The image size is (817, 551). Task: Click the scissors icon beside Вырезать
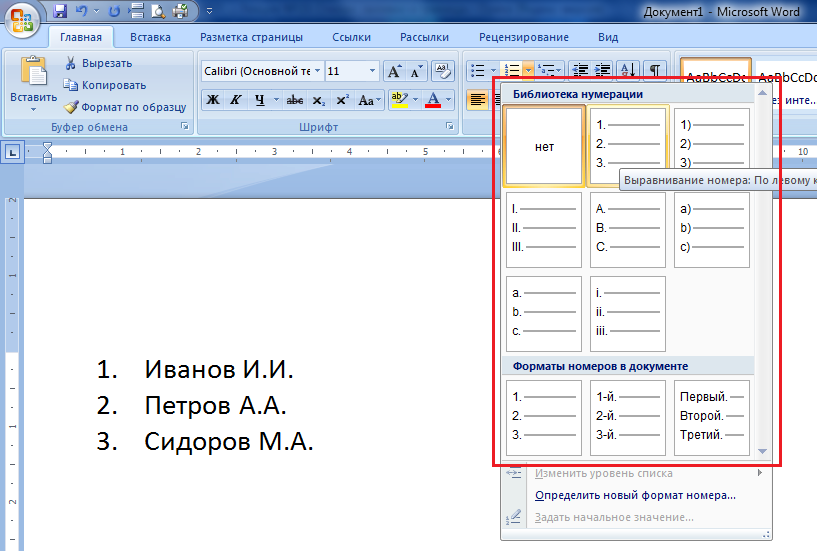[70, 63]
